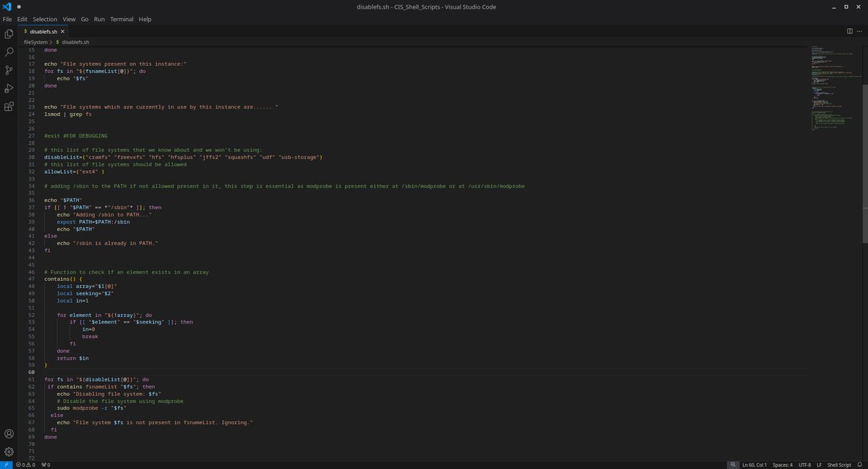
Task: Click the VS Code logo in title bar
Action: coord(7,7)
